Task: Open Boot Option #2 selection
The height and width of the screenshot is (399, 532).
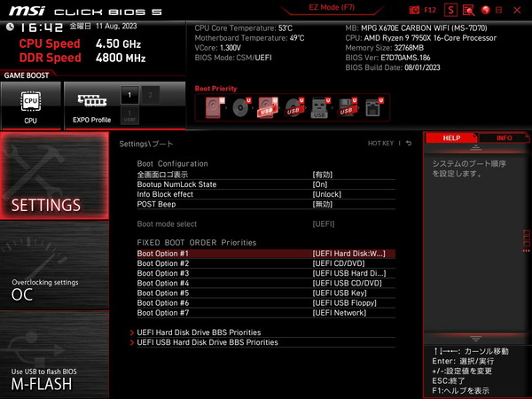Action: [266, 263]
